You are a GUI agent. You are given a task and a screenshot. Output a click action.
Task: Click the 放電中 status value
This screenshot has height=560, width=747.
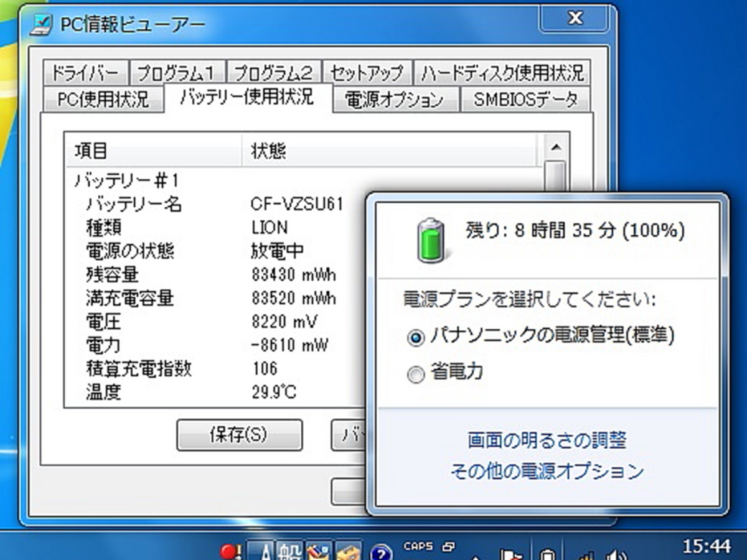278,251
